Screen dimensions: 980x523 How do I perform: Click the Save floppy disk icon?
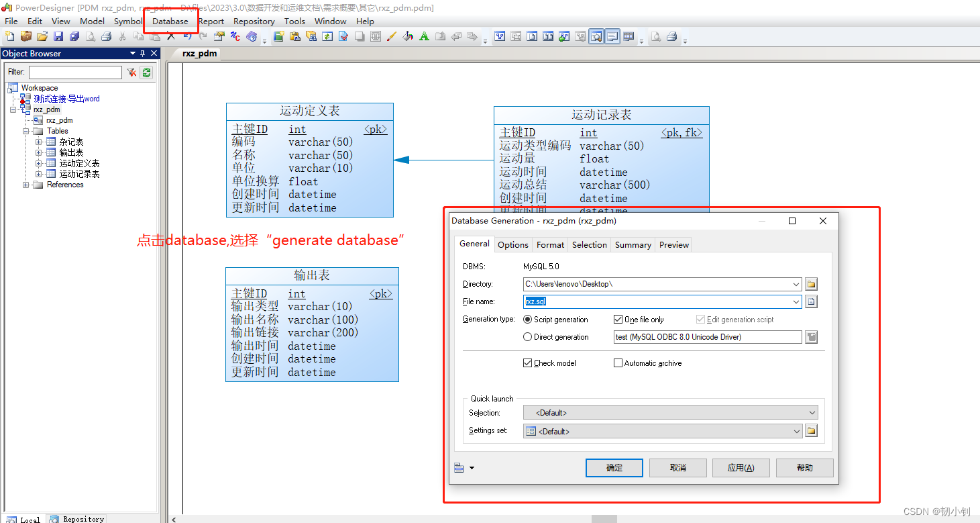click(x=58, y=36)
